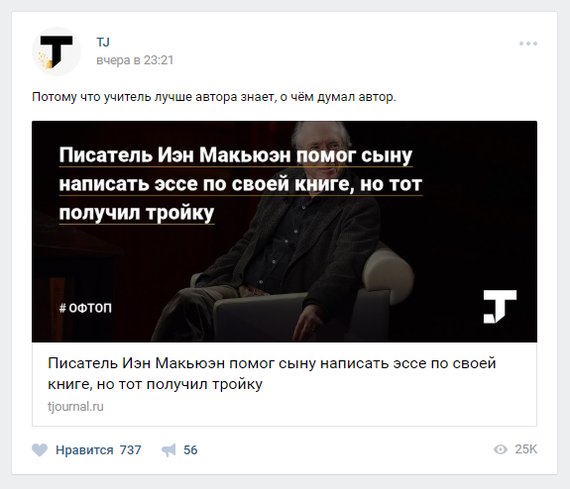Open the 56 reposts count
The height and width of the screenshot is (489, 570).
point(190,450)
